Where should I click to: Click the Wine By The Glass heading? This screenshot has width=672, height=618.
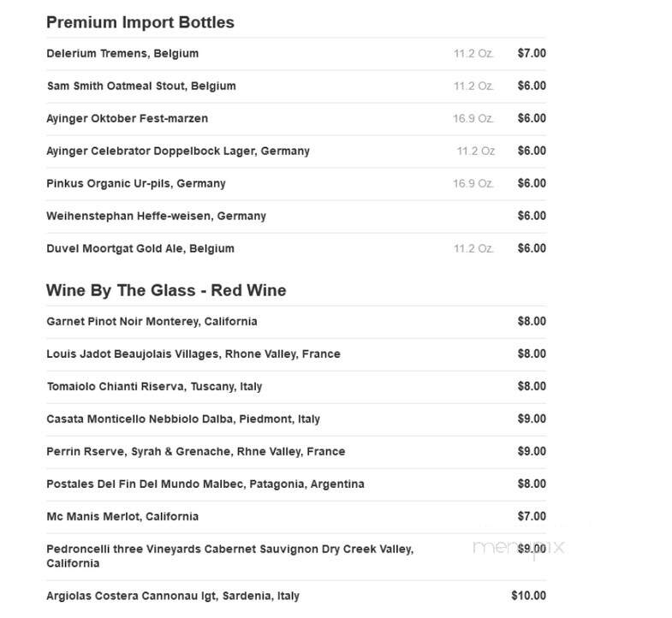(166, 290)
